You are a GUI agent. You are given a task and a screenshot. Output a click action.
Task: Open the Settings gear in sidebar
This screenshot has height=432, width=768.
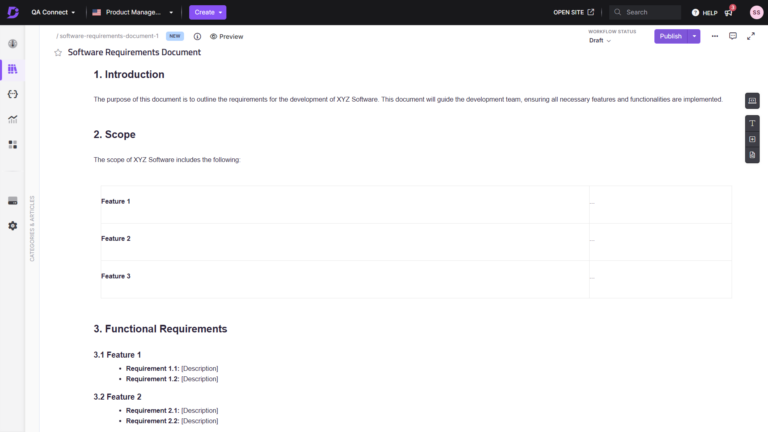(12, 226)
